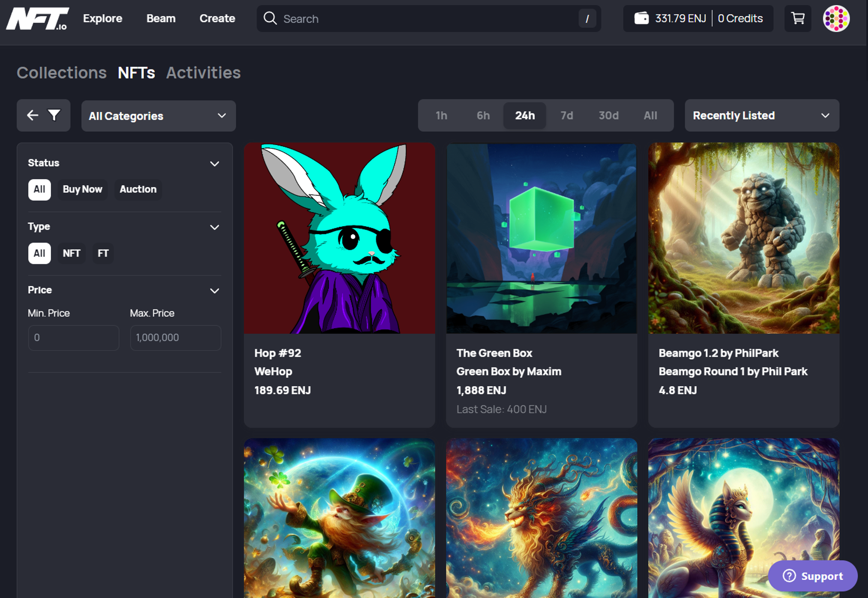Open the Beam menu

pyautogui.click(x=161, y=18)
